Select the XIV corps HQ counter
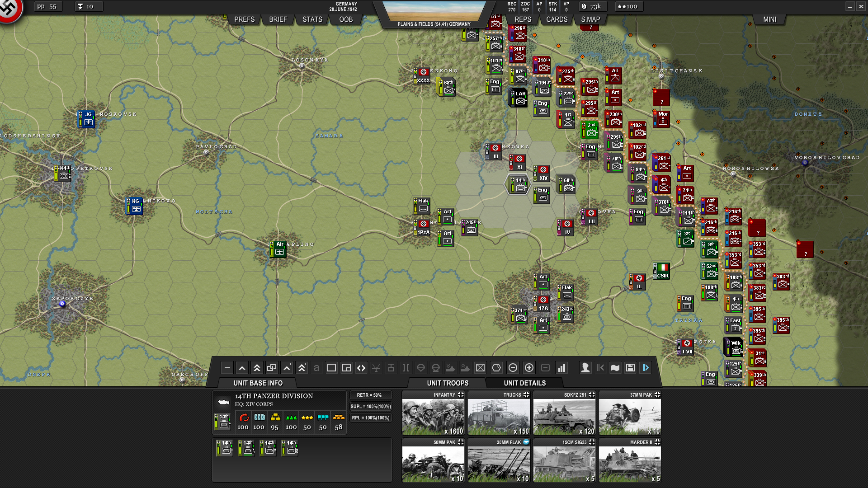Image resolution: width=868 pixels, height=488 pixels. (542, 174)
